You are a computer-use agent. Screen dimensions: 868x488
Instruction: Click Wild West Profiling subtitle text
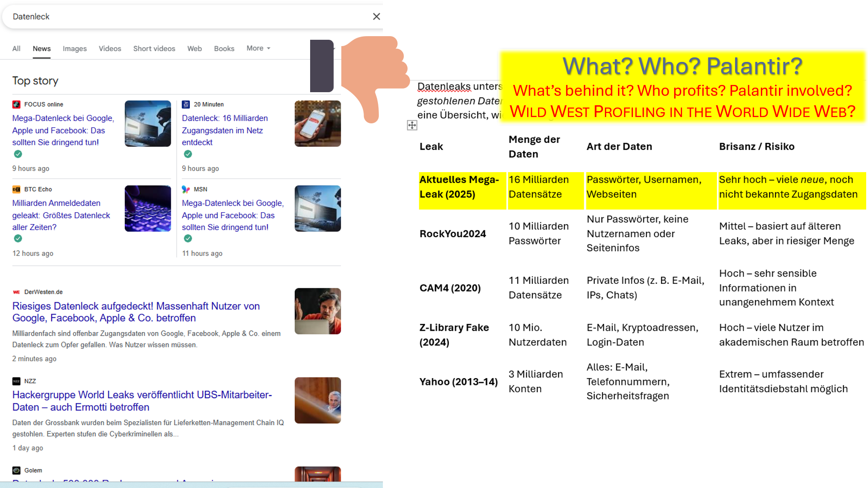pyautogui.click(x=682, y=112)
